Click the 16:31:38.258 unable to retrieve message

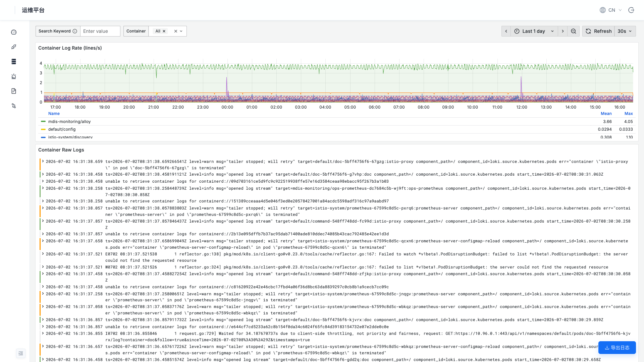(x=247, y=201)
